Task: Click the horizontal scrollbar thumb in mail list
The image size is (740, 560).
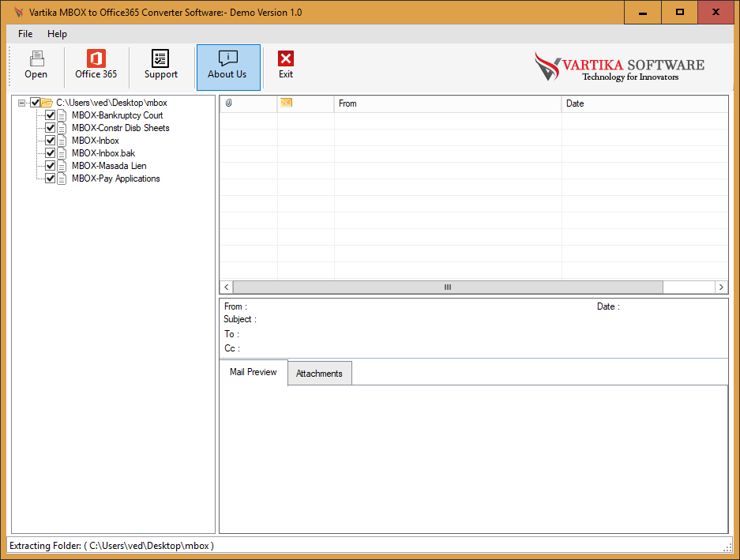Action: click(448, 287)
